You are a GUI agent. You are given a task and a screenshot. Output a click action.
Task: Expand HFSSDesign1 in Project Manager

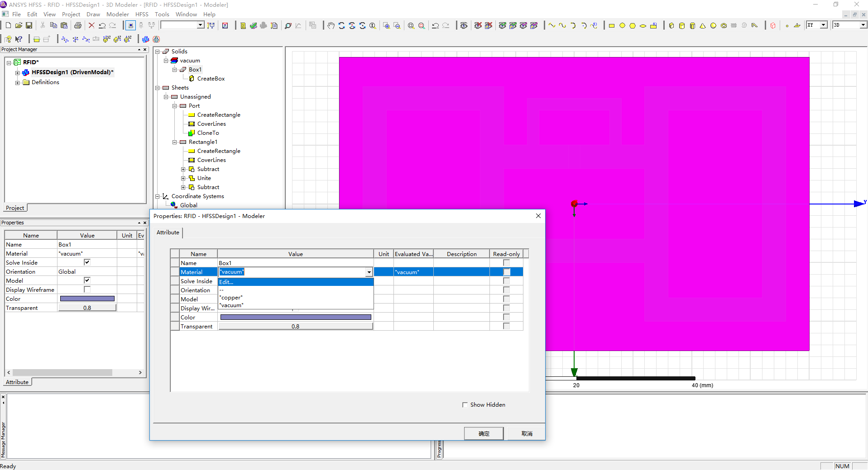coord(17,72)
